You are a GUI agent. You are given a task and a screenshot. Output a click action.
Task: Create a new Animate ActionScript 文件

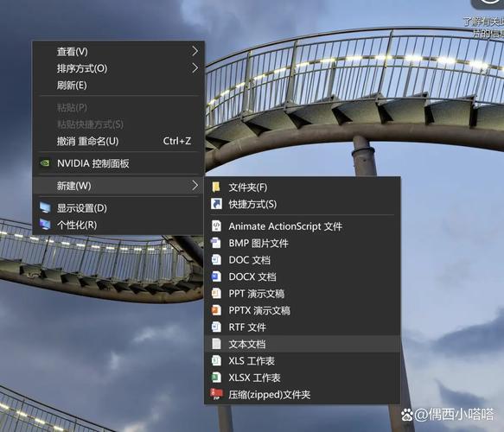click(x=303, y=226)
